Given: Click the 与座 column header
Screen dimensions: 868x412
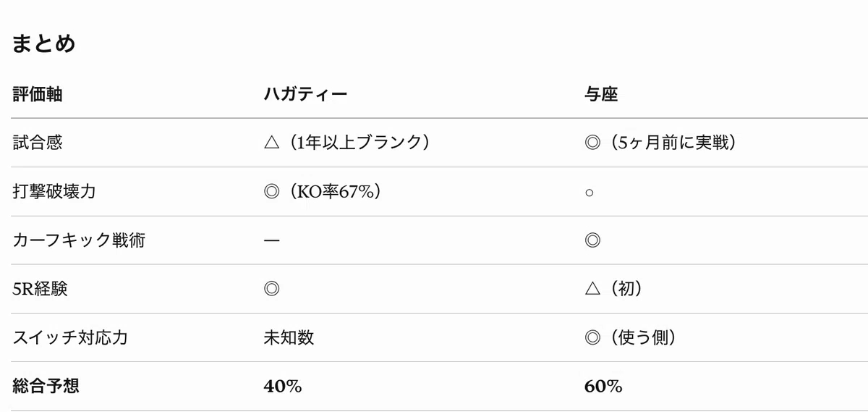Looking at the screenshot, I should [x=601, y=94].
